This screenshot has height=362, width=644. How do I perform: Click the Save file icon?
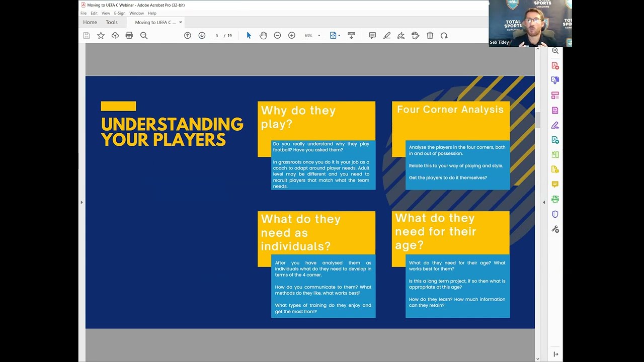(x=87, y=36)
